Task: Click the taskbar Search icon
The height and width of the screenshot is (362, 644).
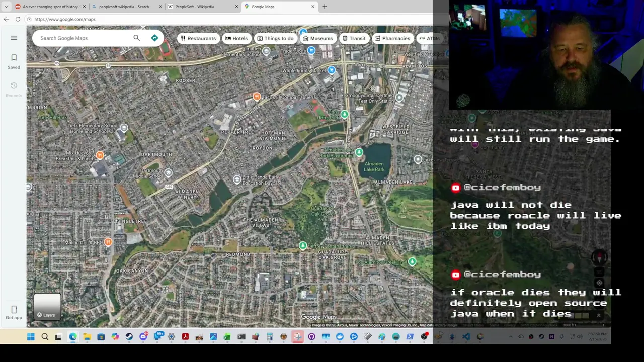Action: (x=45, y=337)
